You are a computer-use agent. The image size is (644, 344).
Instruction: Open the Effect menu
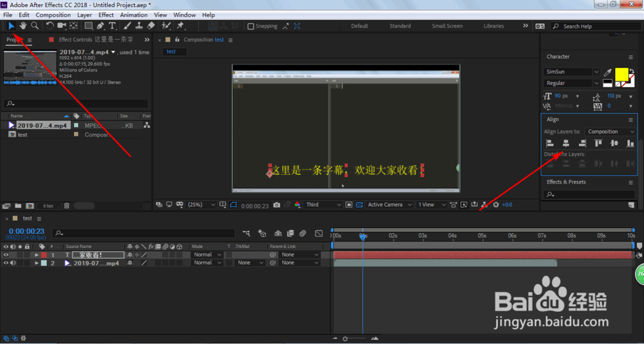[x=106, y=15]
